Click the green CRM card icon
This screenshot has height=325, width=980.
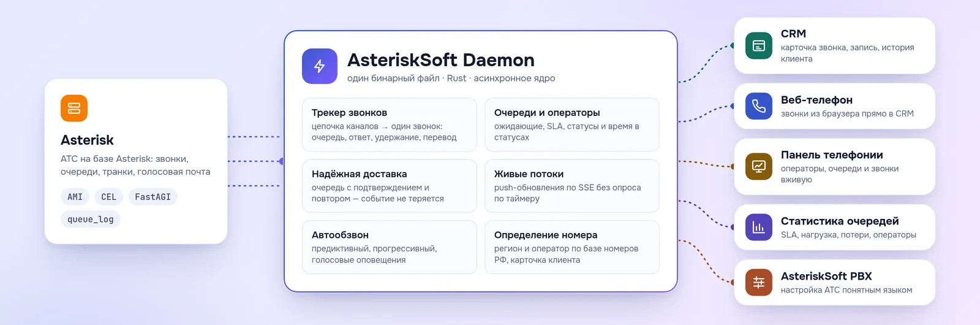(x=759, y=46)
